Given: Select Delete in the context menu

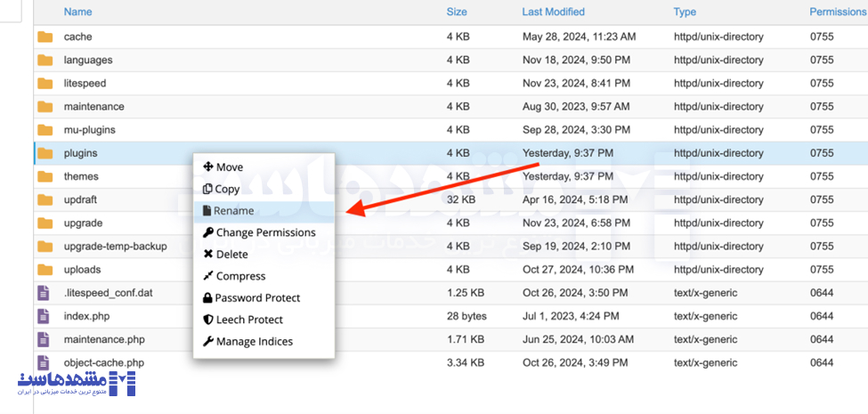Looking at the screenshot, I should [x=231, y=254].
